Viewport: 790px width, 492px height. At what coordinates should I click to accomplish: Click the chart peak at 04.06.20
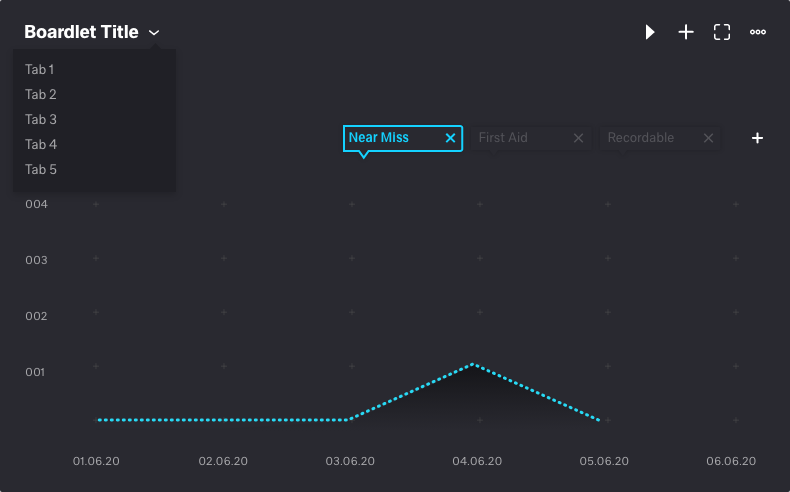473,364
